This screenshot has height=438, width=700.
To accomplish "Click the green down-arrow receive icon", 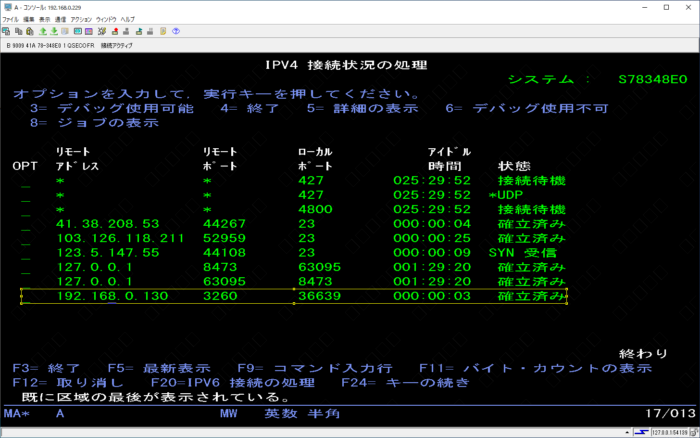I will tap(54, 31).
